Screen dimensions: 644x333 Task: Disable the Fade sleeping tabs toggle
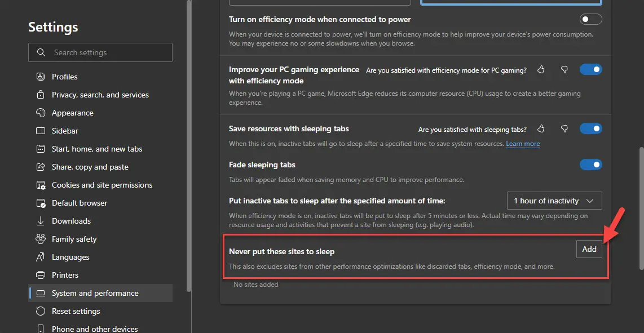click(590, 165)
